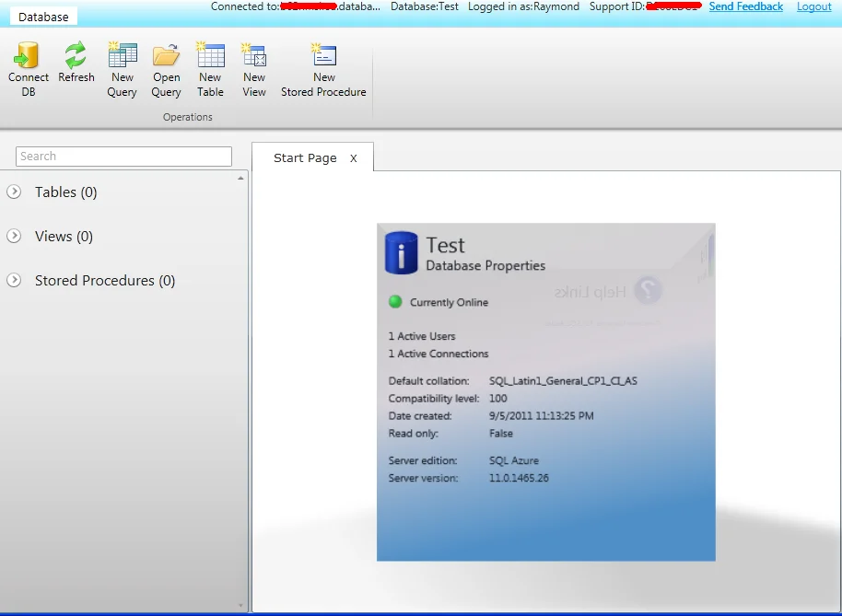Click the Open Query folder icon

(166, 56)
